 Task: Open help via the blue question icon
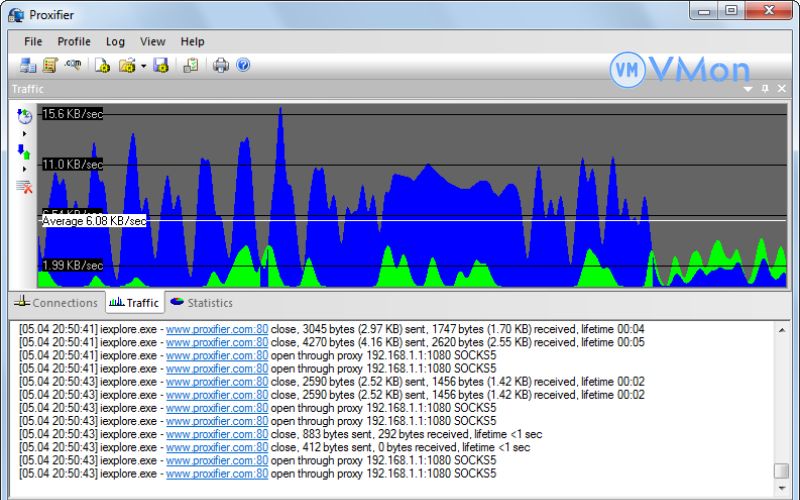(x=243, y=66)
